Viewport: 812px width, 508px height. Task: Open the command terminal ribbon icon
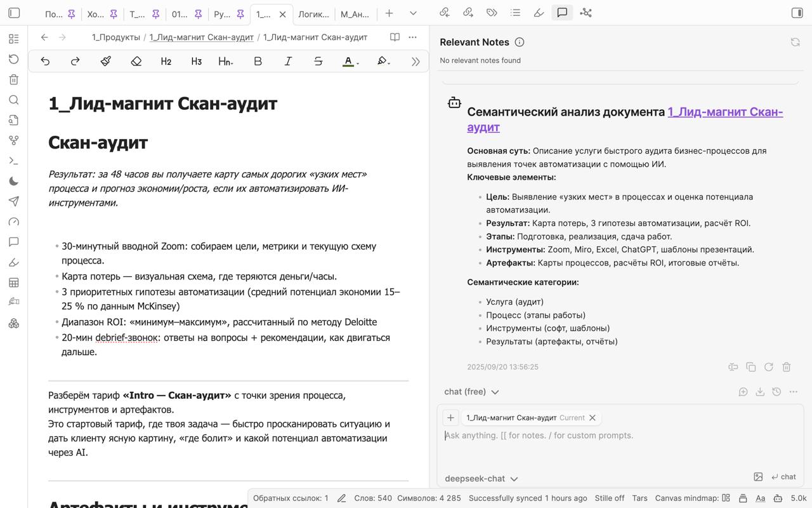point(14,161)
